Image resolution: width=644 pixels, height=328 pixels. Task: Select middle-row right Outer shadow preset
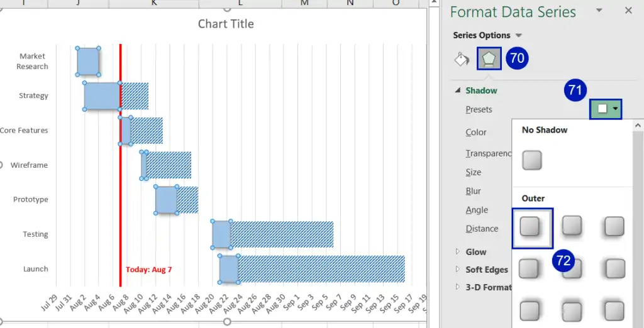(x=613, y=269)
